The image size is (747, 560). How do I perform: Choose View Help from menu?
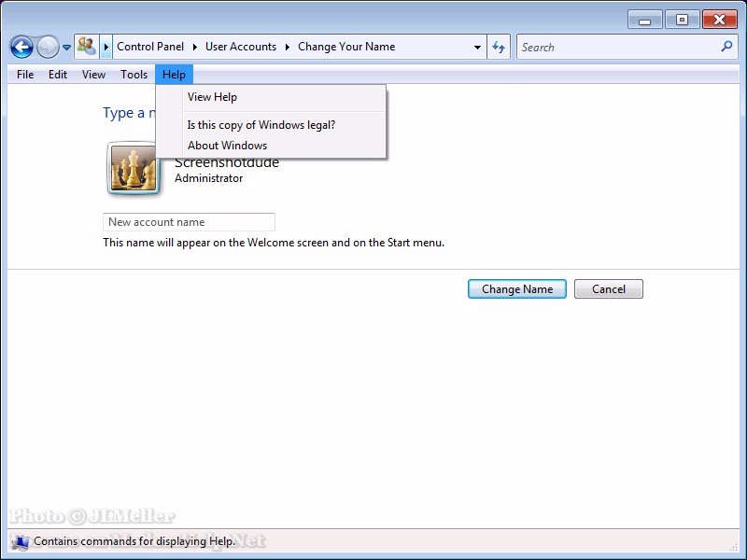[271, 97]
